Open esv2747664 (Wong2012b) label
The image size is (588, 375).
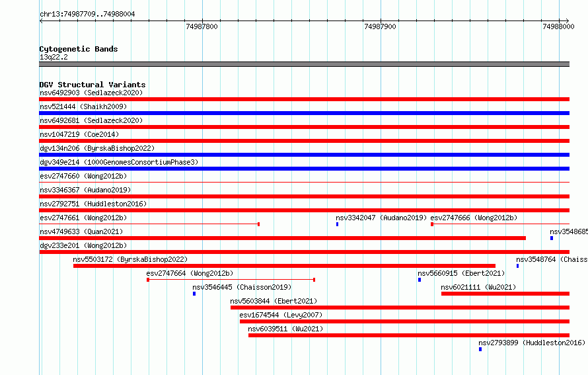(x=190, y=273)
